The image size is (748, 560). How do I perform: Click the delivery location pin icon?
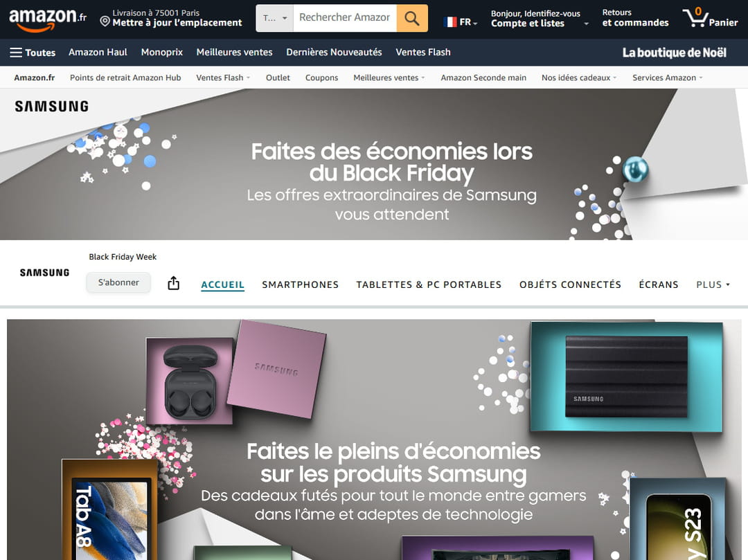click(x=105, y=21)
